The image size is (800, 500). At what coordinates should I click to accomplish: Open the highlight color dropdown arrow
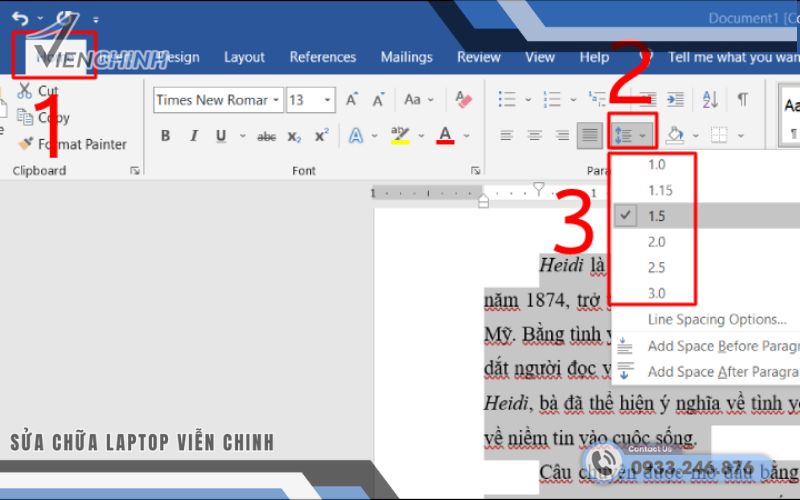click(x=421, y=136)
